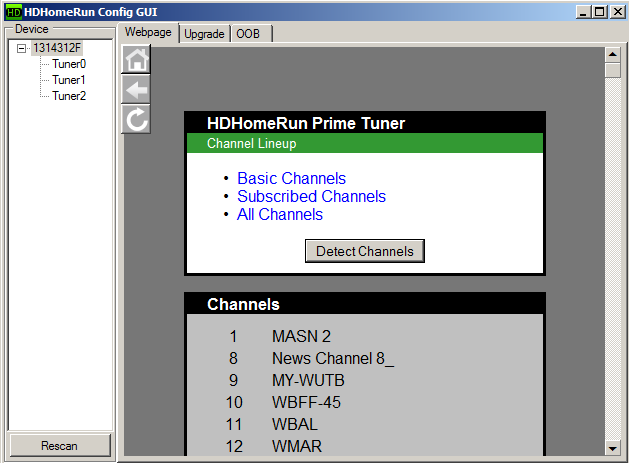Image resolution: width=629 pixels, height=463 pixels.
Task: Open the Subscribed Channels link
Action: click(311, 196)
